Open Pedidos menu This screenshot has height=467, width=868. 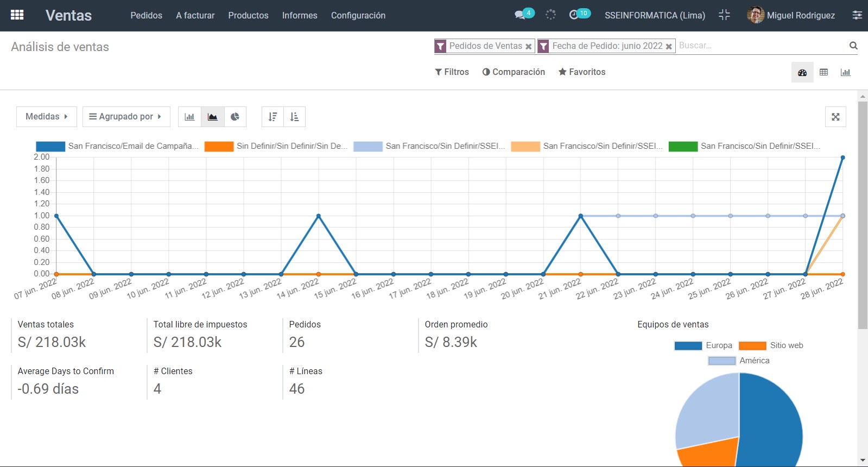click(x=146, y=15)
